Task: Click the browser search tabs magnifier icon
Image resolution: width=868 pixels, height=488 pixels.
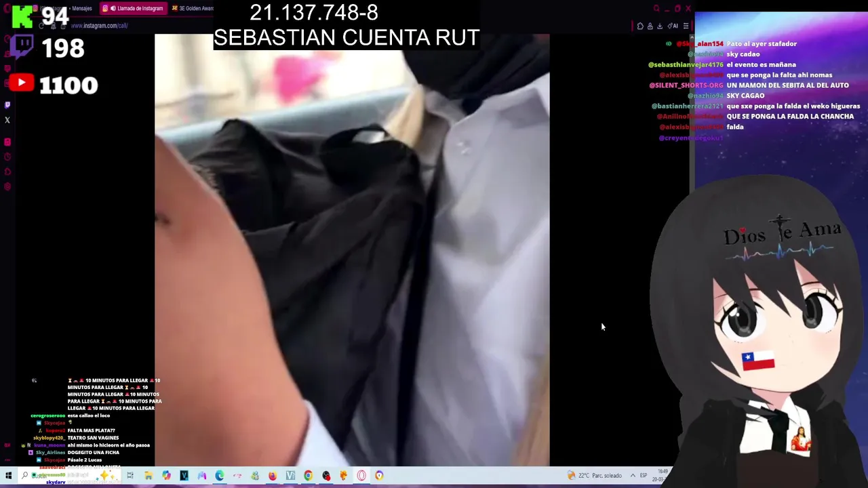Action: (x=656, y=8)
